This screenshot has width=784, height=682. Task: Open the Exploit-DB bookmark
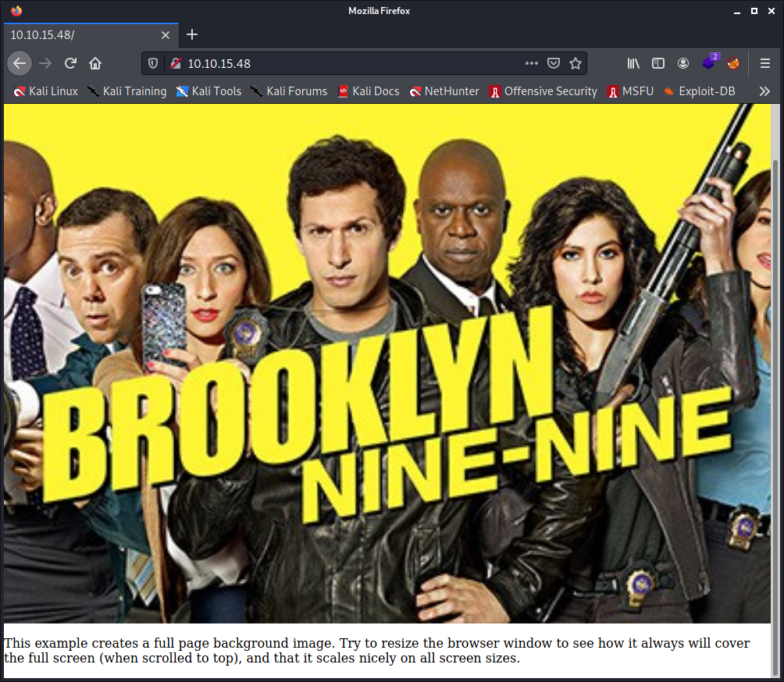[x=699, y=91]
